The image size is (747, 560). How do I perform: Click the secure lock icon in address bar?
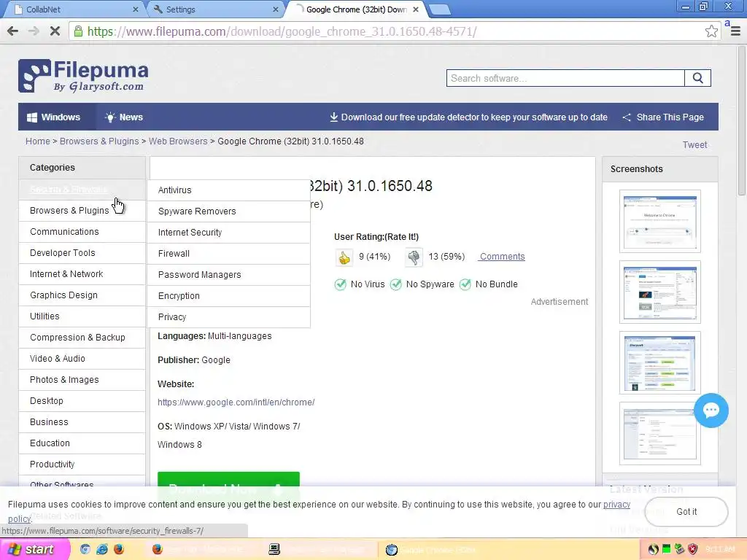click(77, 31)
